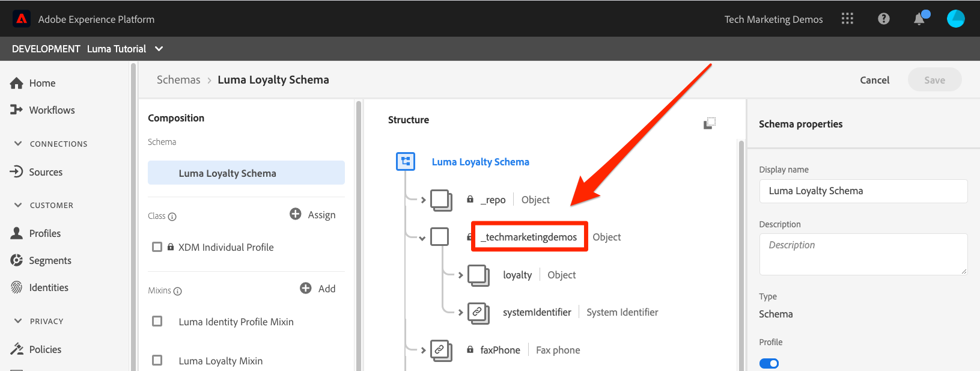Navigate to the Schemas breadcrumb link
Screen dimensions: 980x371
[x=178, y=80]
